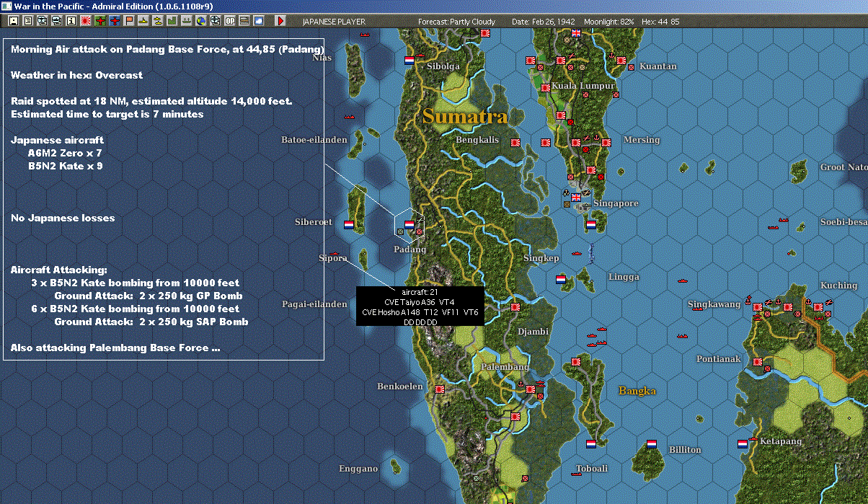Click the JAPANESE PLAYER status label

click(x=334, y=22)
